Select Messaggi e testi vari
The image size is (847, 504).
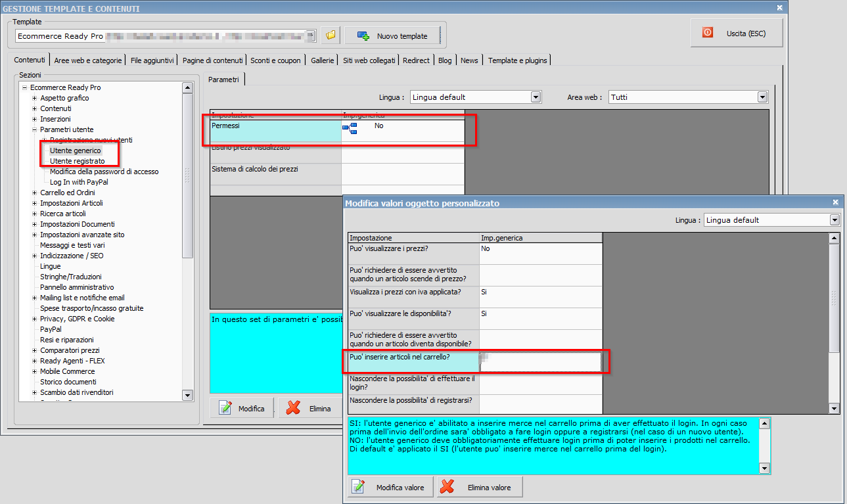[x=72, y=245]
